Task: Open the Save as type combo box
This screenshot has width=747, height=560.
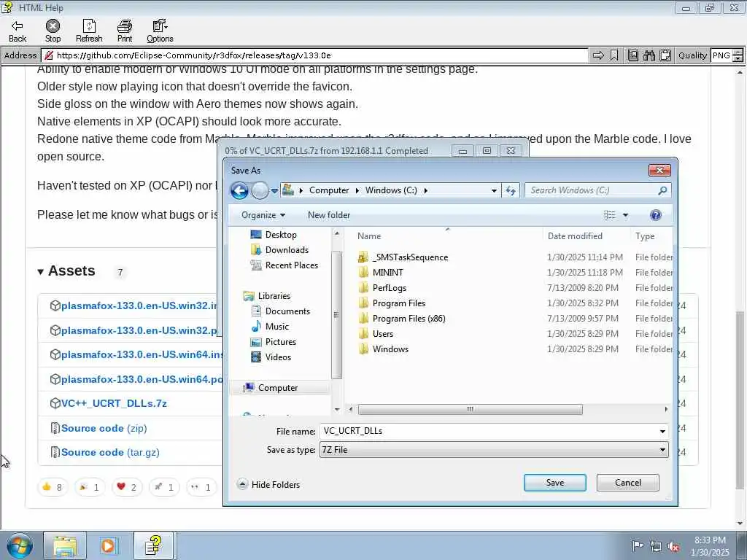Action: [494, 450]
